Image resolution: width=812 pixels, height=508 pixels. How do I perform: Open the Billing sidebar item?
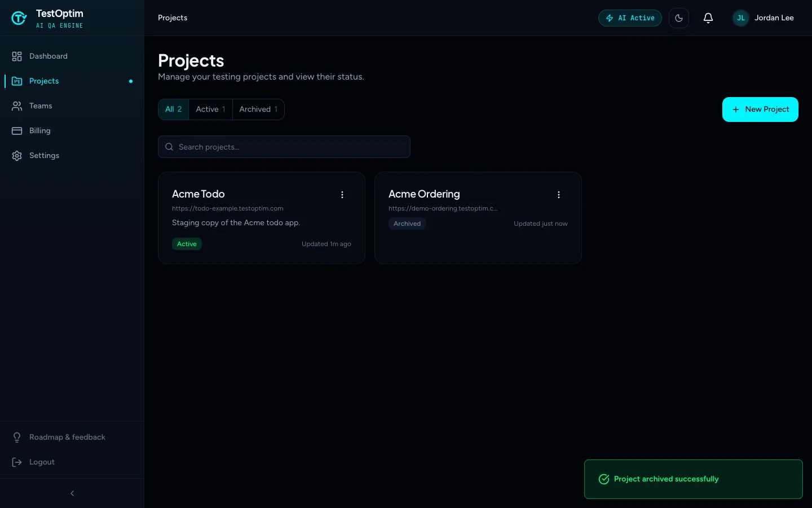72,130
